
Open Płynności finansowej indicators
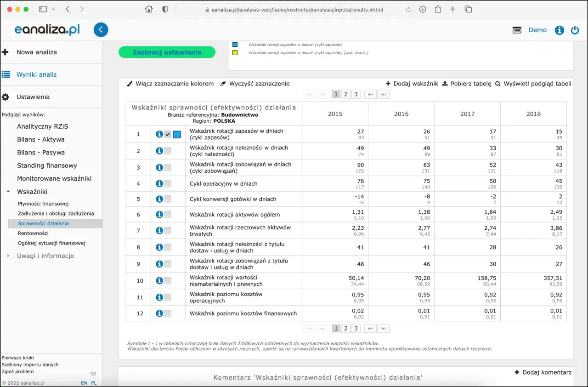pyautogui.click(x=43, y=203)
